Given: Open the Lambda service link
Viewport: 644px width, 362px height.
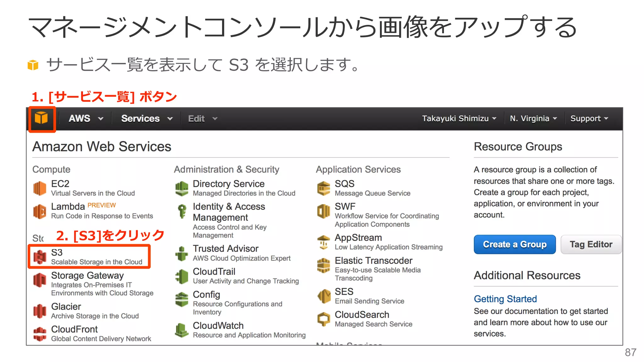Looking at the screenshot, I should 68,206.
